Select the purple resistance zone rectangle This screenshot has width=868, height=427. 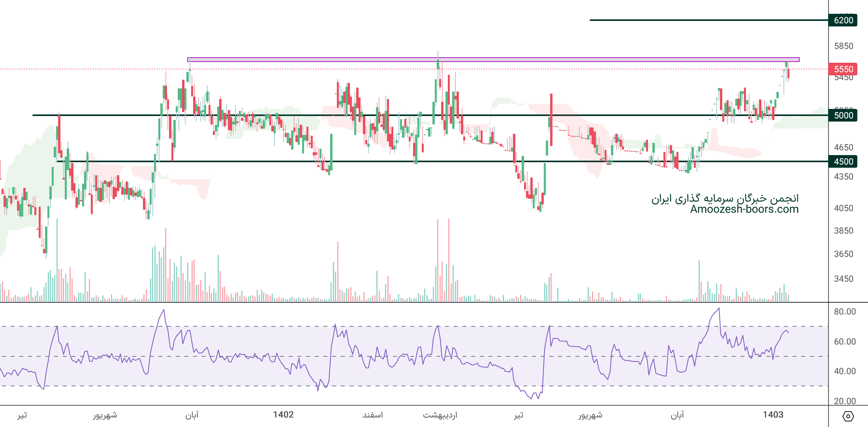pyautogui.click(x=493, y=60)
